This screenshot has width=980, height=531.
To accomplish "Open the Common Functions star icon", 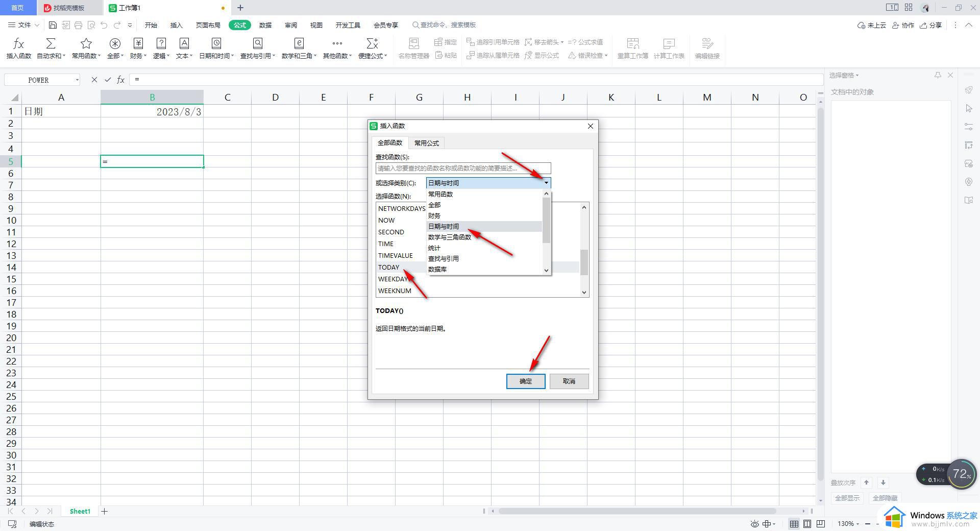I will (86, 43).
